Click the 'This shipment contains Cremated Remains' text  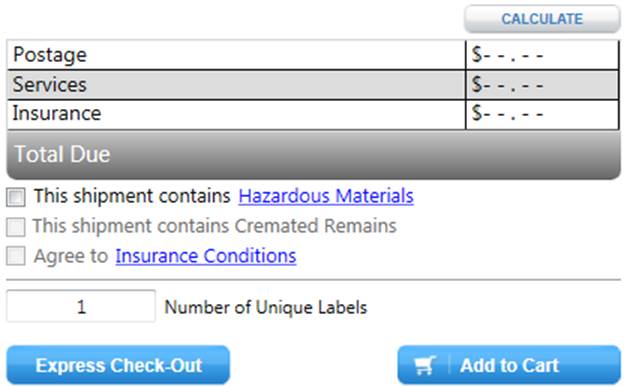[215, 226]
